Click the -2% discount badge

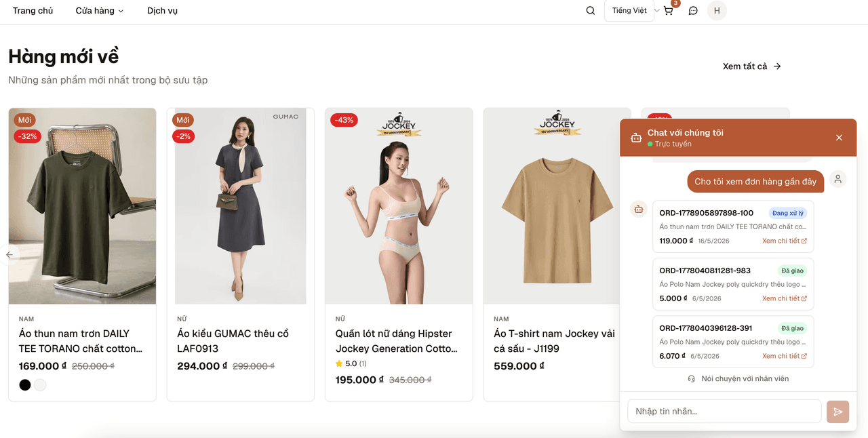tap(184, 136)
